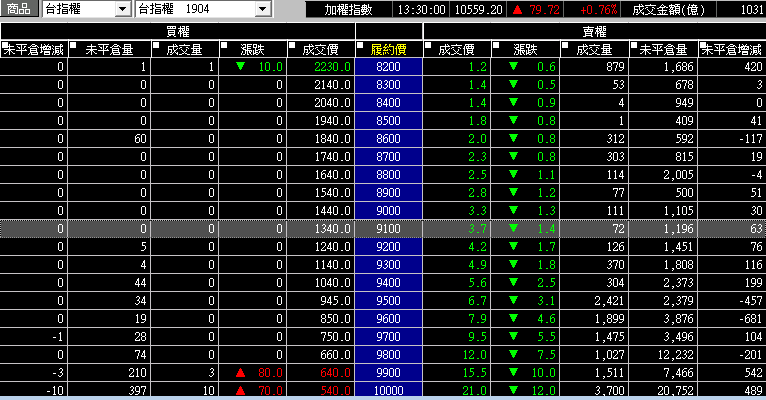Screen dimensions: 766x400
Task: Click put volume 879
Action: (615, 66)
